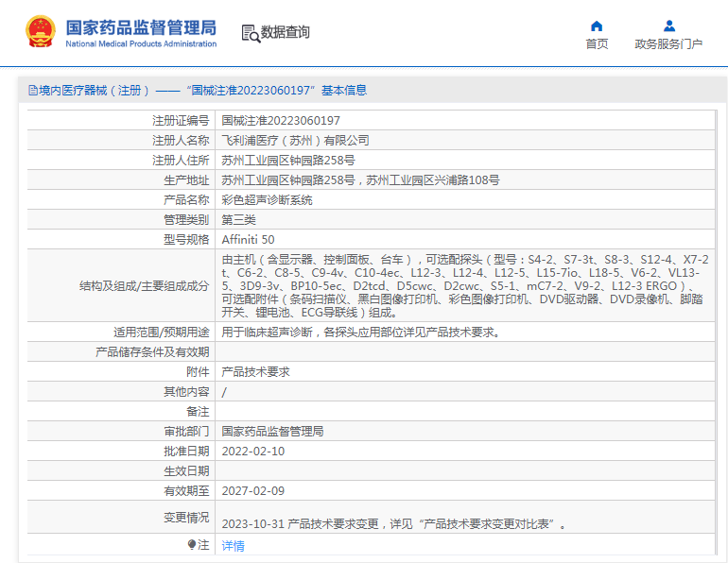The width and height of the screenshot is (728, 563).
Task: Select expiry date 2027-02-09
Action: tap(253, 490)
